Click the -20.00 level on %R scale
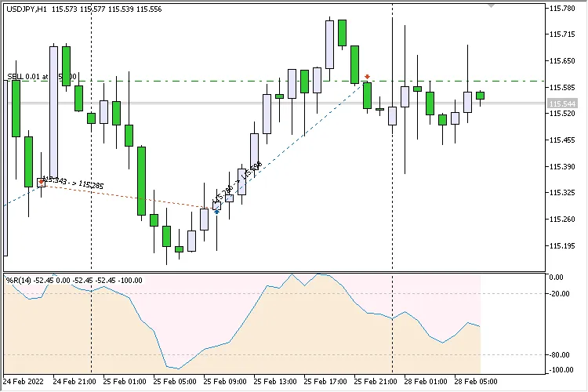588x392 pixels. click(x=558, y=293)
